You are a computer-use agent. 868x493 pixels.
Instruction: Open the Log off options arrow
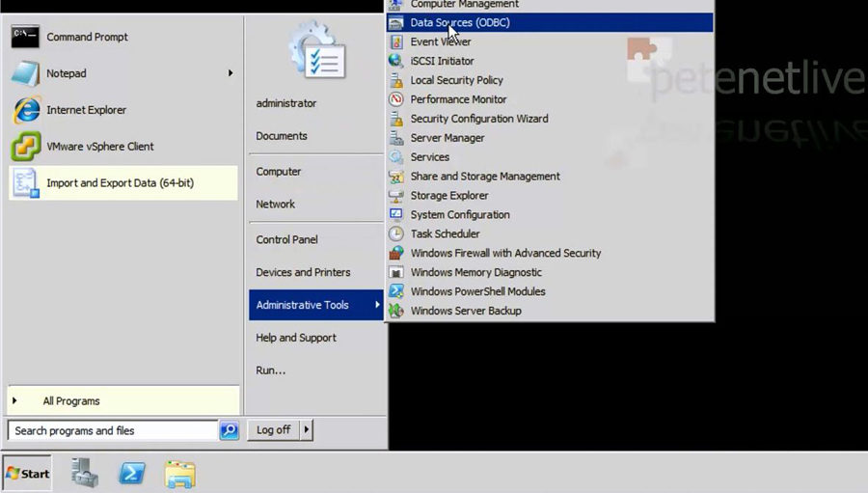[x=306, y=430]
